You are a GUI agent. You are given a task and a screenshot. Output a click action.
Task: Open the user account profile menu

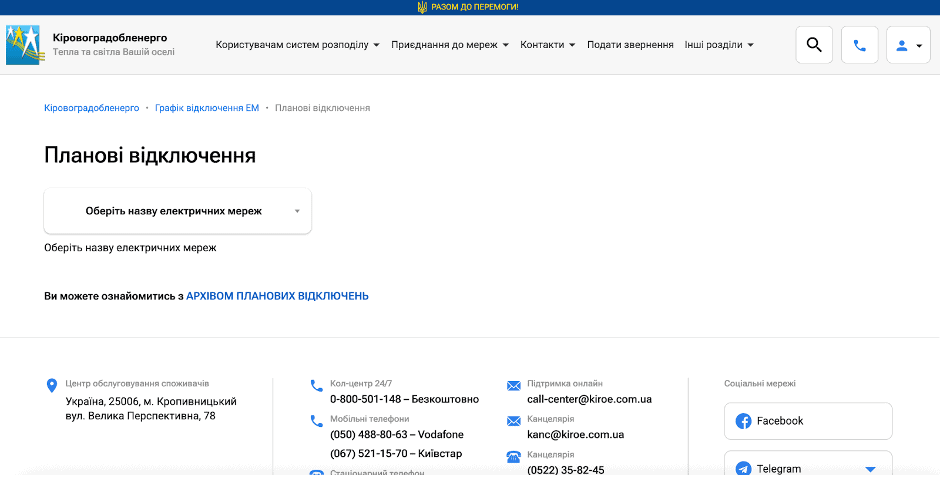[909, 45]
